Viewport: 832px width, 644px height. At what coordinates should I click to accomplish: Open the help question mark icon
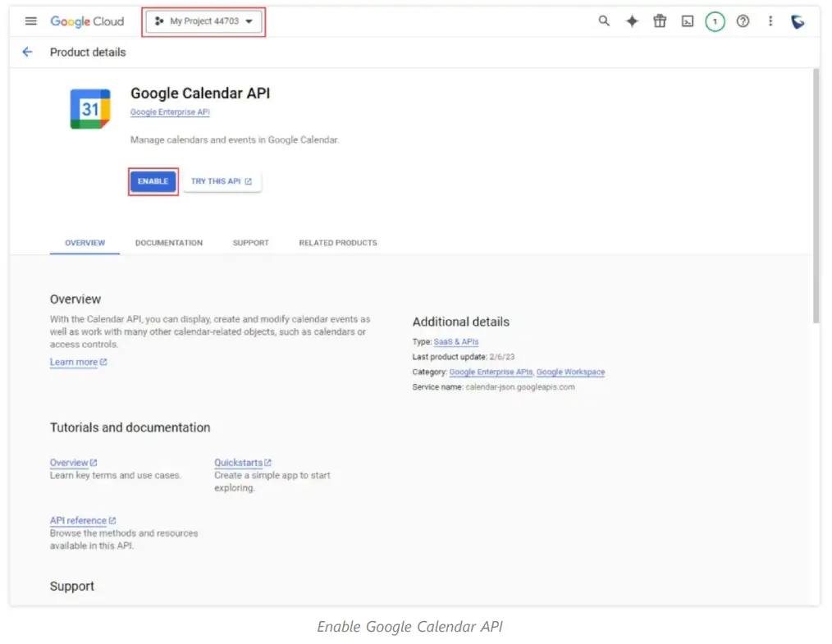(x=743, y=21)
